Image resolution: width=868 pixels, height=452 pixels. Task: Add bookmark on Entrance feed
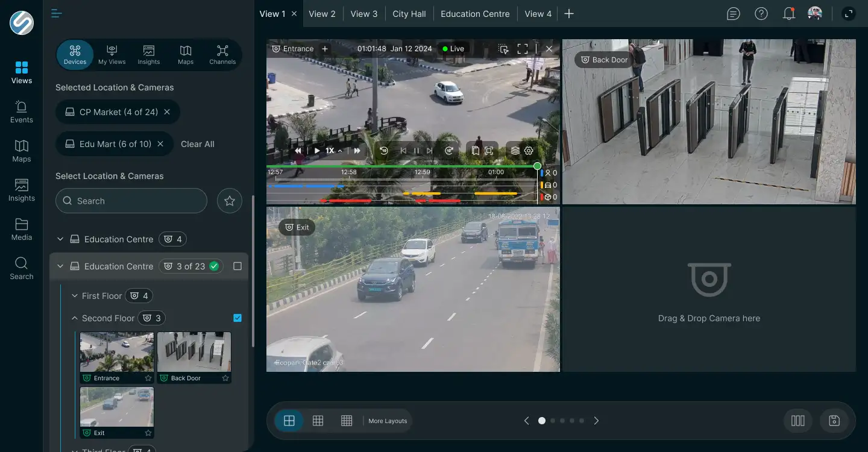pos(476,151)
